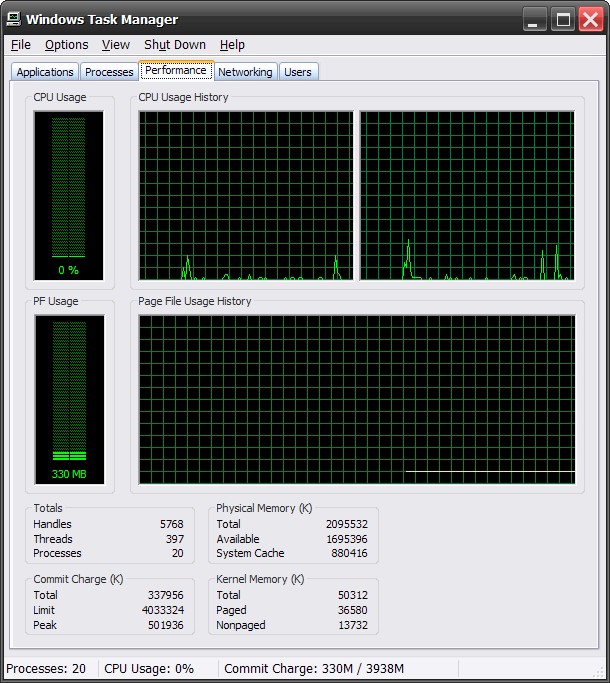The width and height of the screenshot is (610, 683).
Task: Click the PF Usage meter showing 330 MB
Action: (69, 399)
